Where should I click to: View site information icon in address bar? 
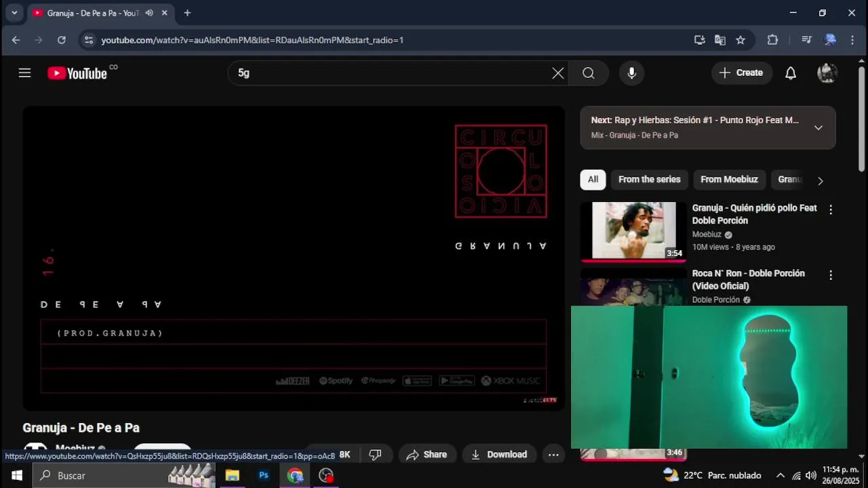(89, 40)
